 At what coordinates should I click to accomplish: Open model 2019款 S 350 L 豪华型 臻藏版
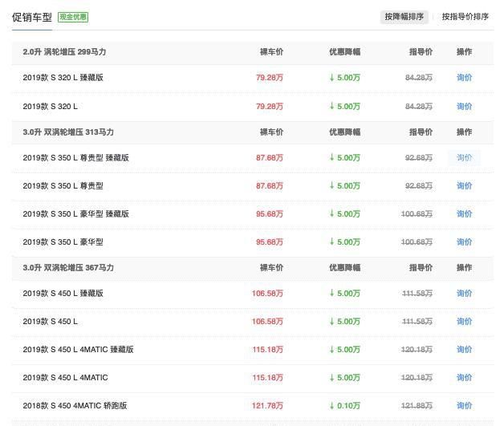click(76, 214)
